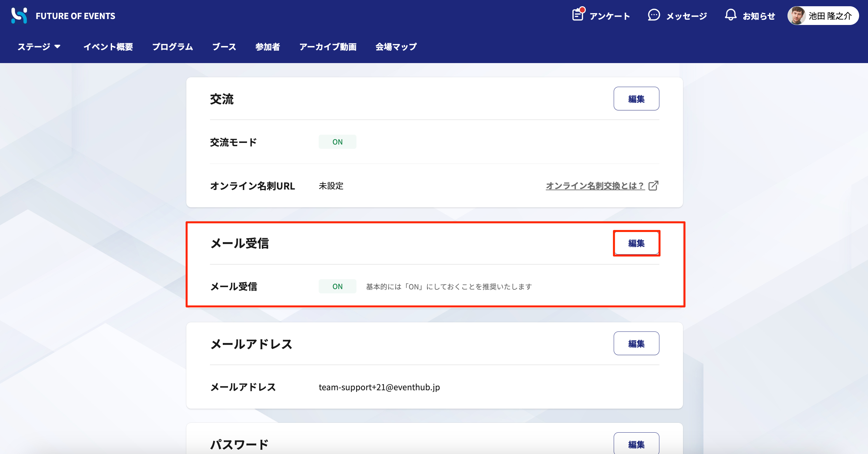Viewport: 868px width, 454px height.
Task: Click the team-support+21@eventhub.jp address
Action: (379, 387)
